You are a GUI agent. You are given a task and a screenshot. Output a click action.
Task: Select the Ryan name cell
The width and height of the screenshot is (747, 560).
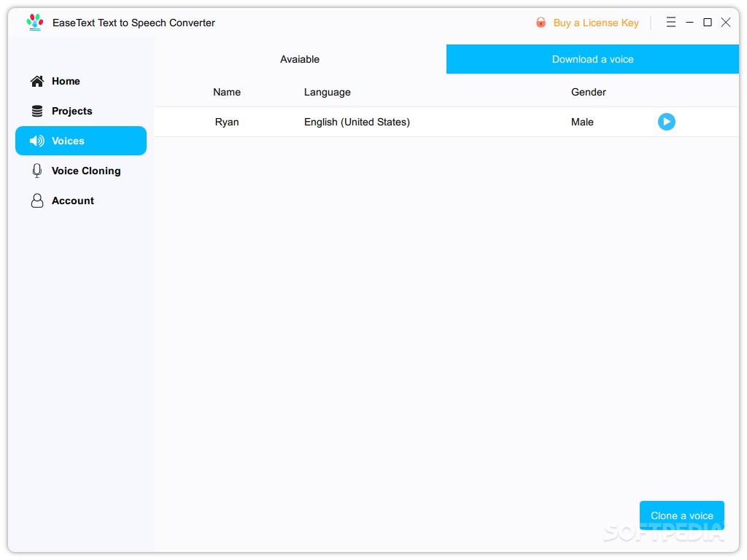click(x=227, y=122)
